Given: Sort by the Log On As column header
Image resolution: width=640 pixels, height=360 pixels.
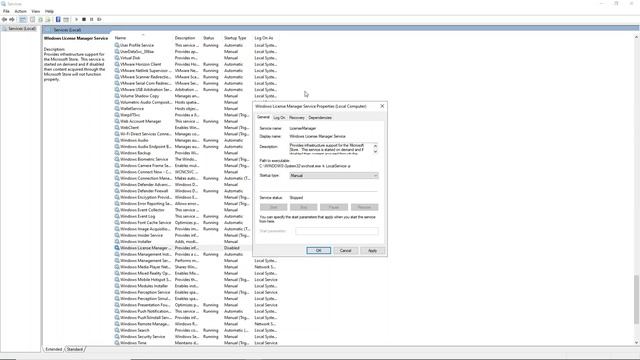Looking at the screenshot, I should pos(266,38).
